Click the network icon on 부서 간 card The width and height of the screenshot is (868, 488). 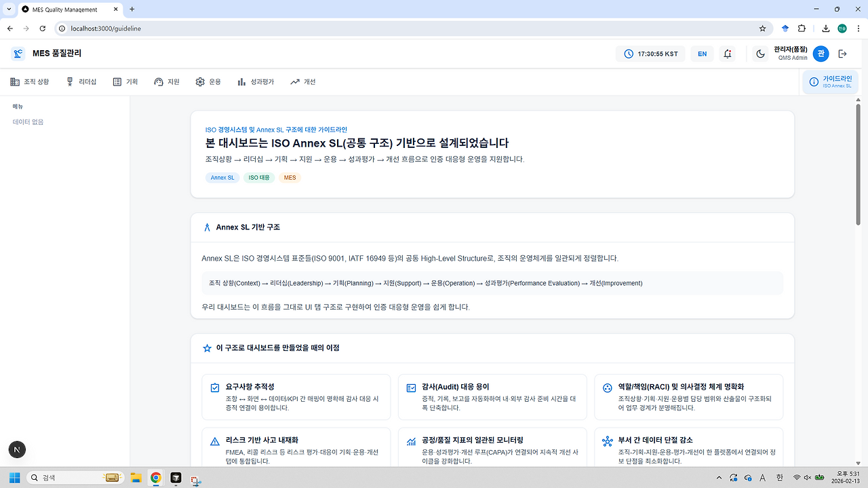607,441
